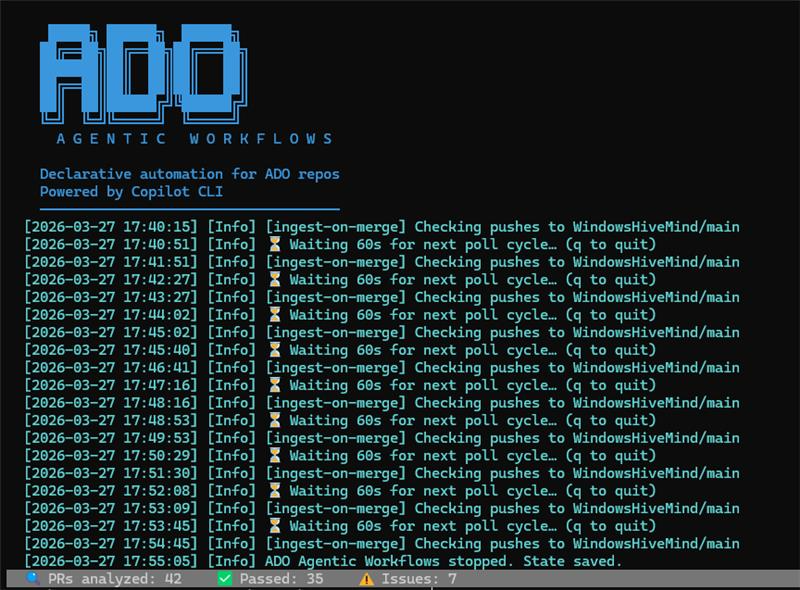Click the timestamp 2026-03-27 17:46:41
Viewport: 800px width, 590px height.
111,368
